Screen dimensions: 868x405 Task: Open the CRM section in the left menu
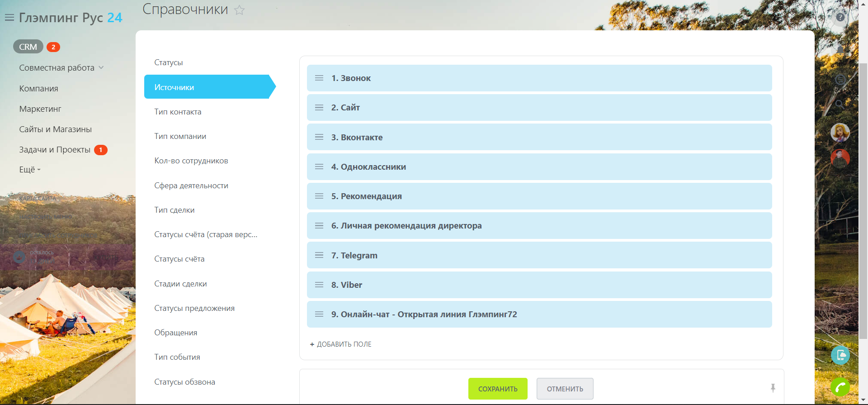tap(28, 47)
